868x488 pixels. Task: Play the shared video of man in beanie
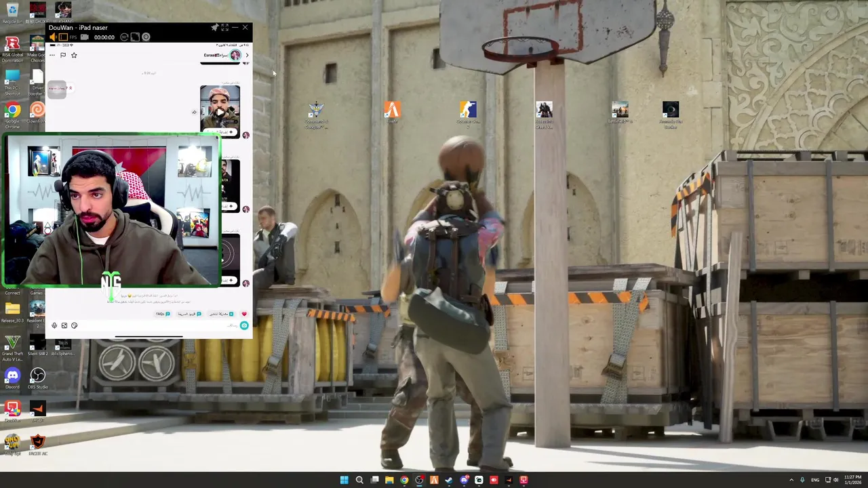220,110
